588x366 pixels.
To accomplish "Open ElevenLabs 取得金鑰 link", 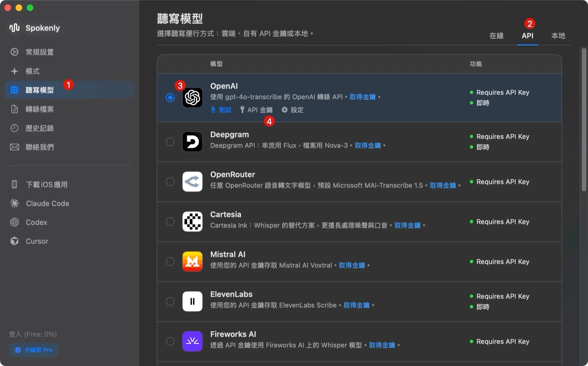I will coord(356,305).
